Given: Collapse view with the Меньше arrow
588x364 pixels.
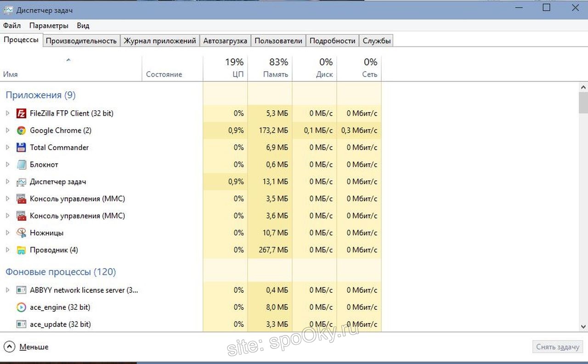Looking at the screenshot, I should tap(9, 347).
